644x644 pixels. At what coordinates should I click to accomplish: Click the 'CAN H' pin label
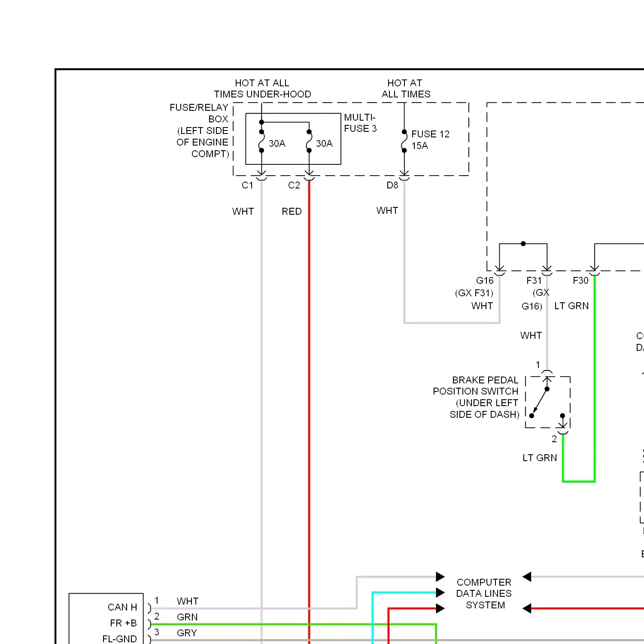point(122,608)
